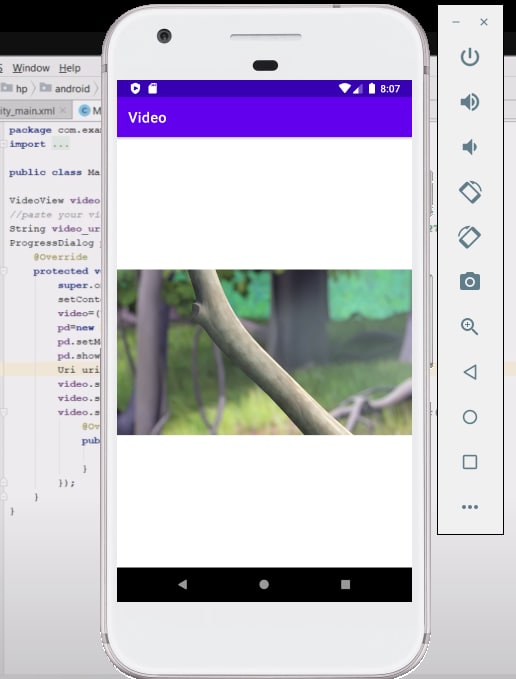Click the emulator Back triangle in the side toolbar
Viewport: 516px width, 679px height.
click(470, 372)
